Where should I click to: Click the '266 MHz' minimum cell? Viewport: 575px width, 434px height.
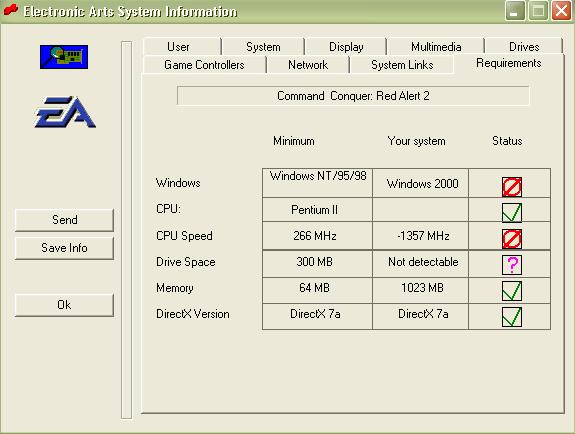[x=318, y=236]
